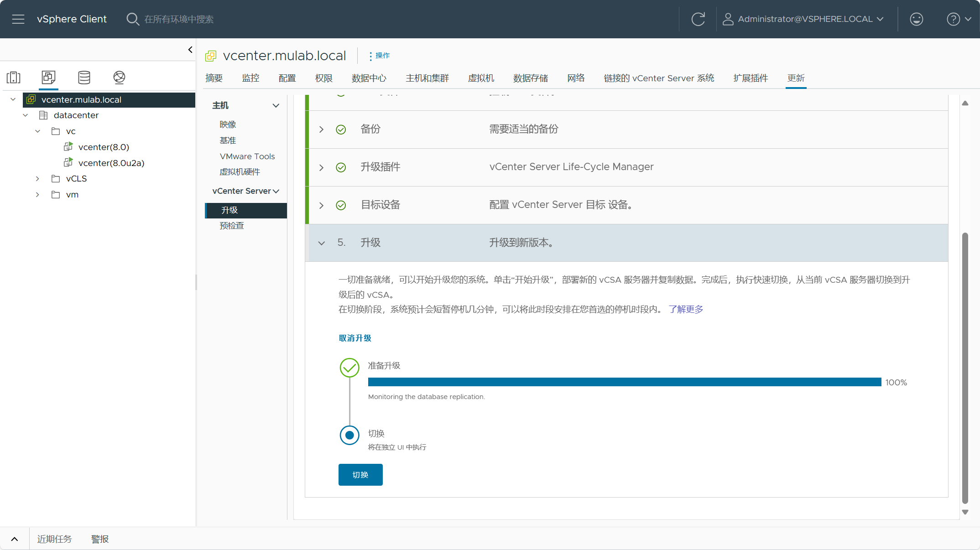Click the vm folder icon
The width and height of the screenshot is (980, 550).
tap(56, 195)
